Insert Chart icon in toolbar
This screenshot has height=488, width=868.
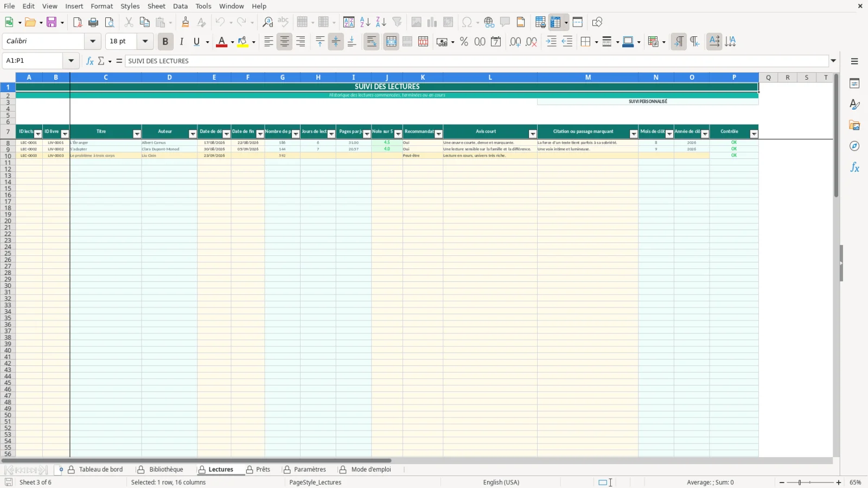click(432, 22)
